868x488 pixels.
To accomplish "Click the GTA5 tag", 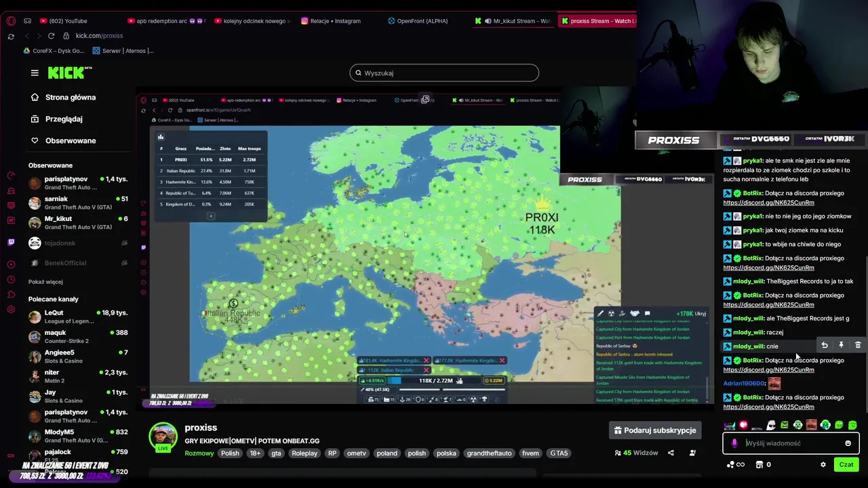I will click(x=559, y=453).
